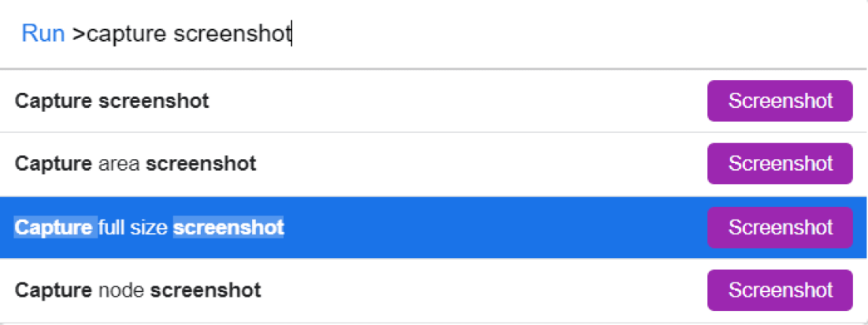The width and height of the screenshot is (868, 325).
Task: Click the word 'area' in the second command
Action: click(x=120, y=164)
